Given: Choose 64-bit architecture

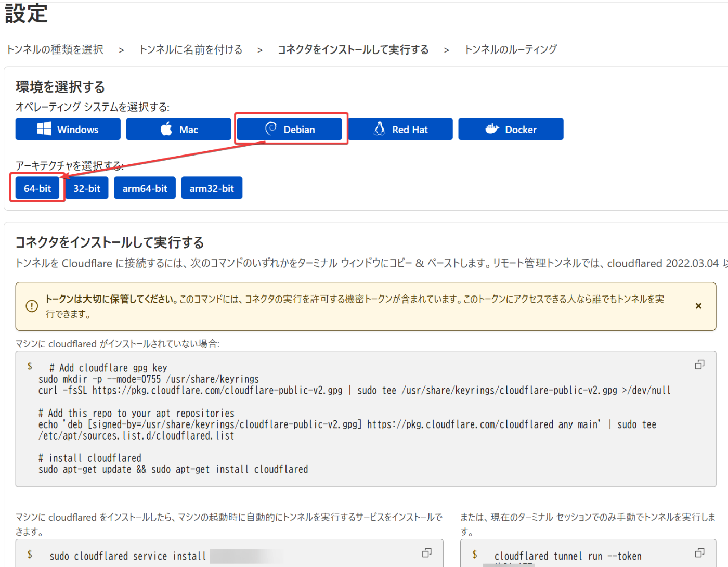Looking at the screenshot, I should point(37,188).
